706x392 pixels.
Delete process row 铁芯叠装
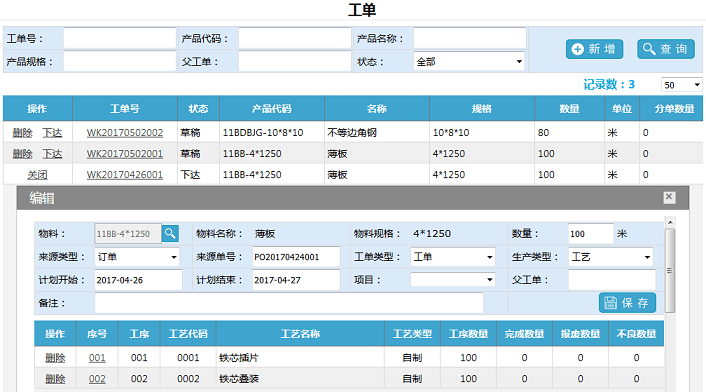tap(55, 379)
